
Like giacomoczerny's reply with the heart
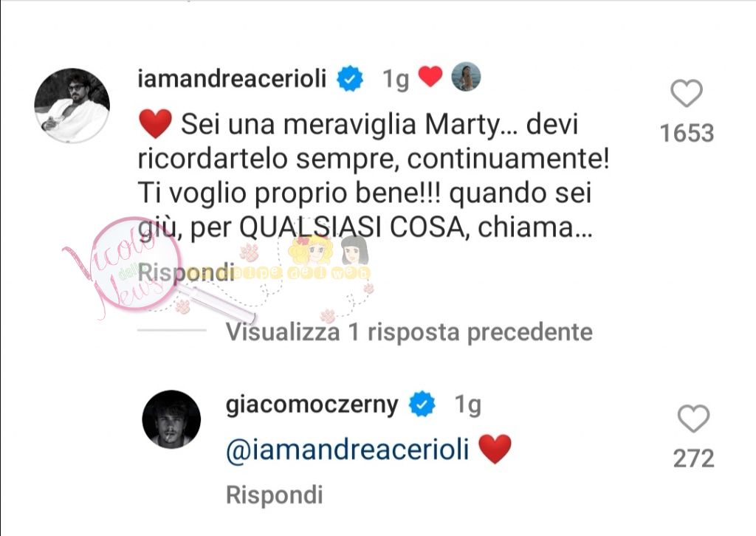(x=693, y=419)
